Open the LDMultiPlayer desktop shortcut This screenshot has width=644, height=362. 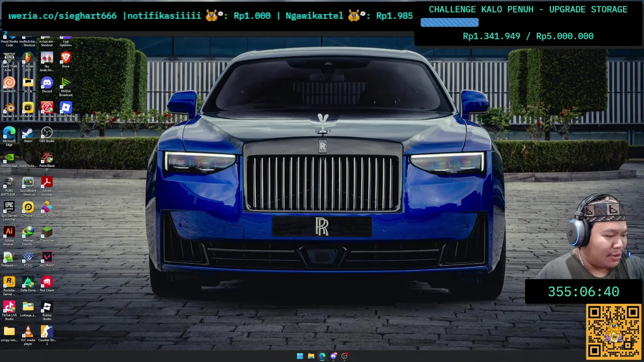28,110
